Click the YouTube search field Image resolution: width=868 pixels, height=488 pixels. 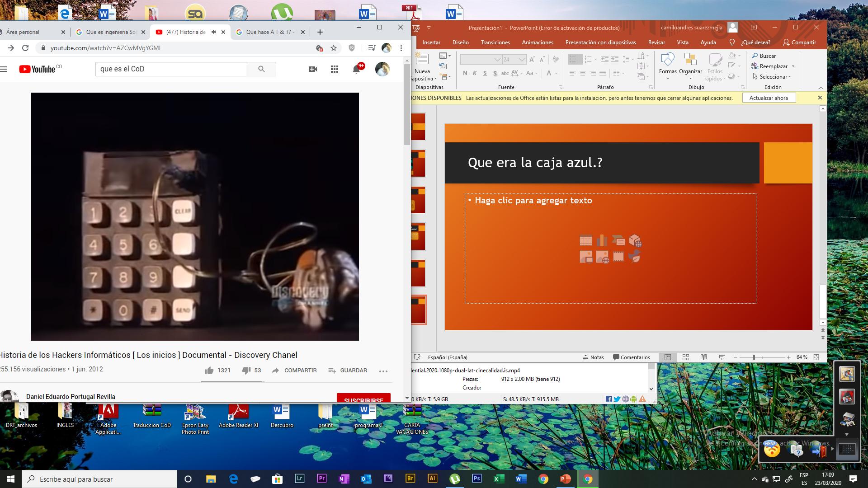[171, 69]
